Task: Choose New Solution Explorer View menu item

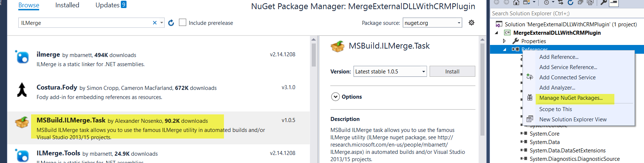Action: coord(573,120)
